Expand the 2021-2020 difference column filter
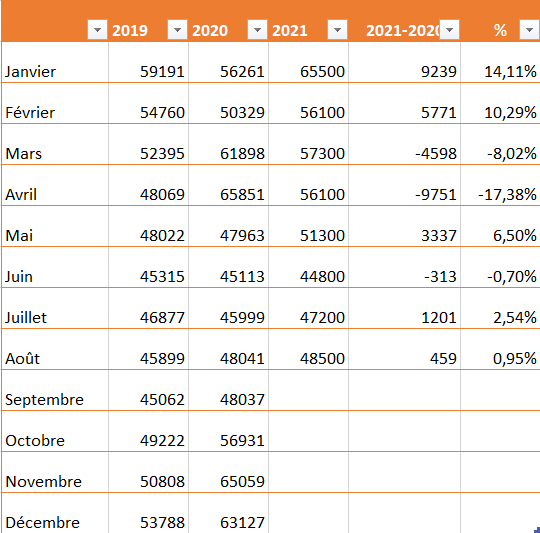 [x=449, y=30]
